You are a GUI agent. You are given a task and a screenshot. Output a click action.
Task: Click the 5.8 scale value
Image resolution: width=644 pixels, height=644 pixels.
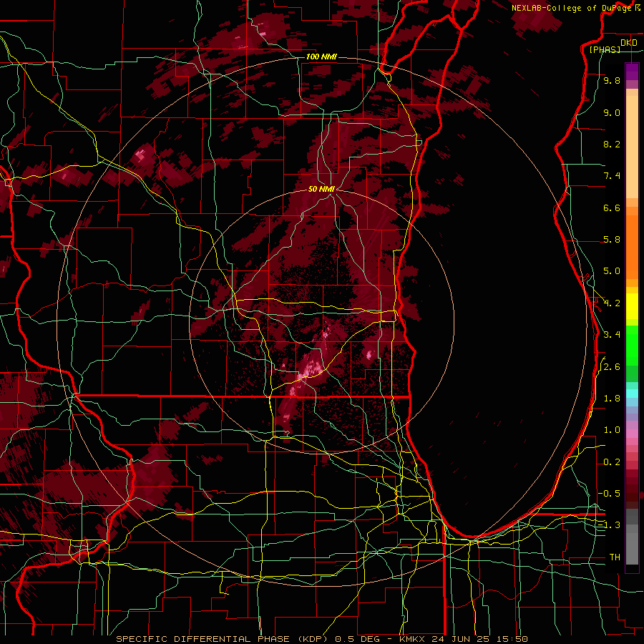(x=612, y=240)
